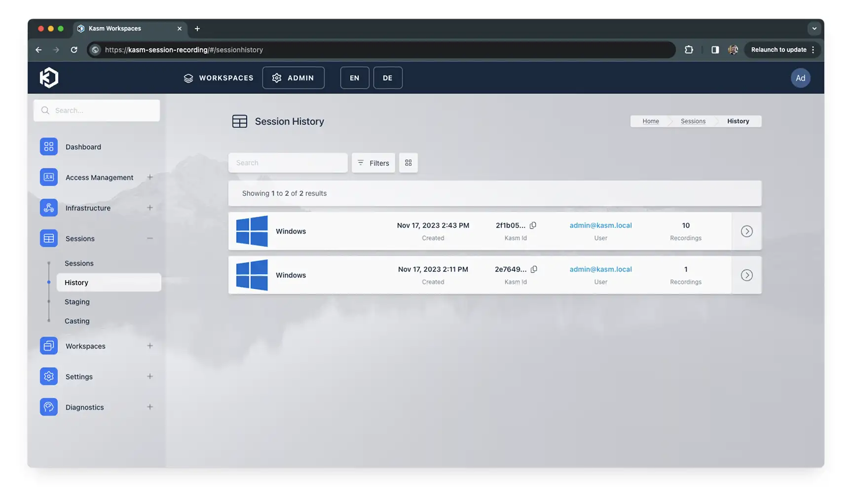Switch language to EN
This screenshot has width=852, height=504.
(354, 78)
